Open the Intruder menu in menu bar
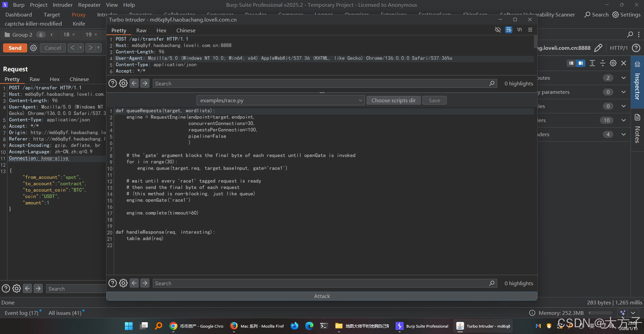The image size is (644, 334). pos(63,5)
